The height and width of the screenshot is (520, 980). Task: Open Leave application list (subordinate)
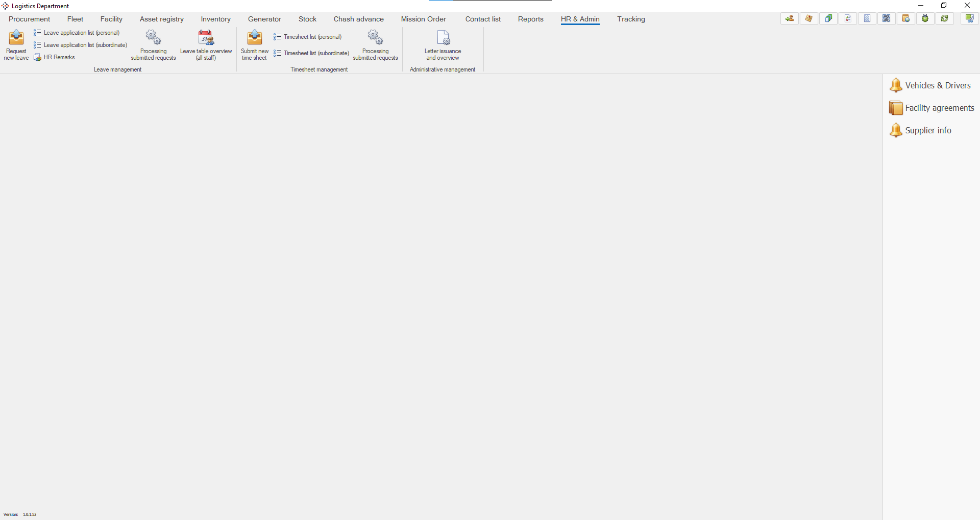click(85, 45)
